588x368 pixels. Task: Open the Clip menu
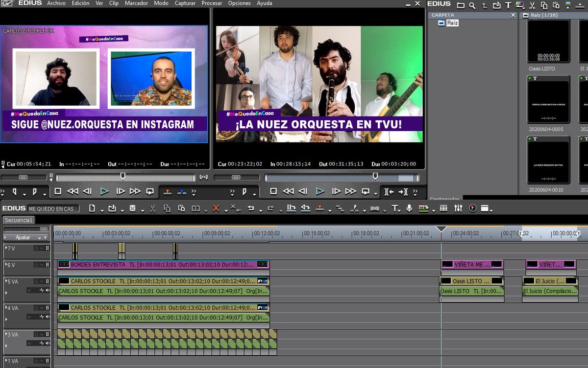114,3
